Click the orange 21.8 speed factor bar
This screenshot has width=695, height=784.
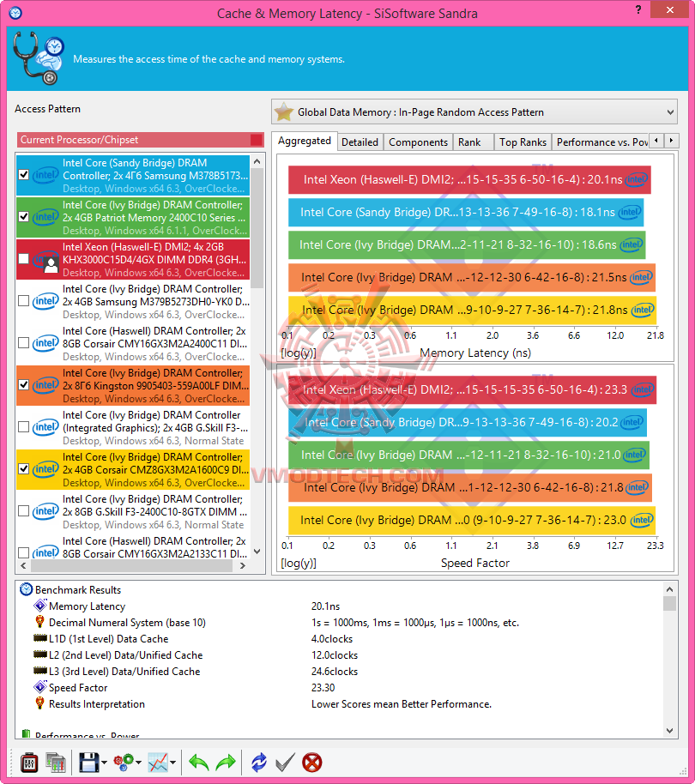[x=470, y=487]
